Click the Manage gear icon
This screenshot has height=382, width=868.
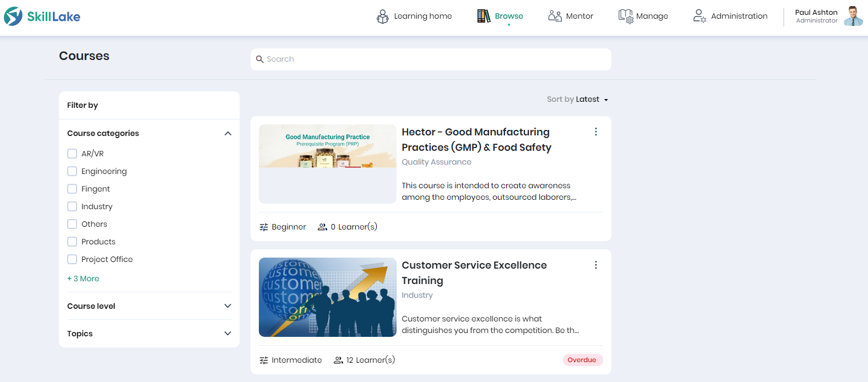626,17
